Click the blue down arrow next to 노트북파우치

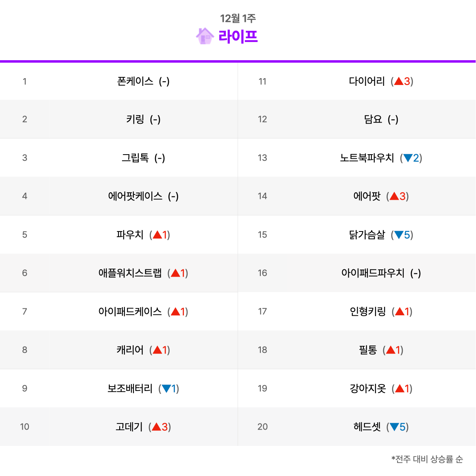pos(408,158)
